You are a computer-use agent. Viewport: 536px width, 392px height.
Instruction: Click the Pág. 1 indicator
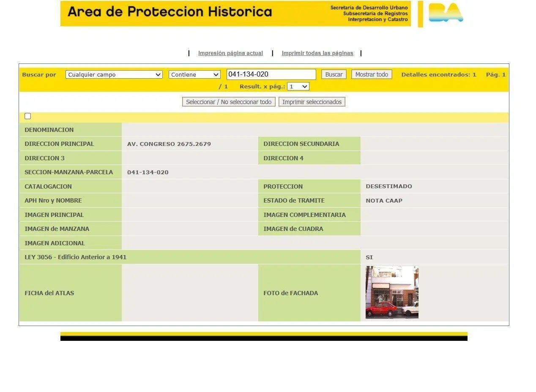[x=496, y=74]
